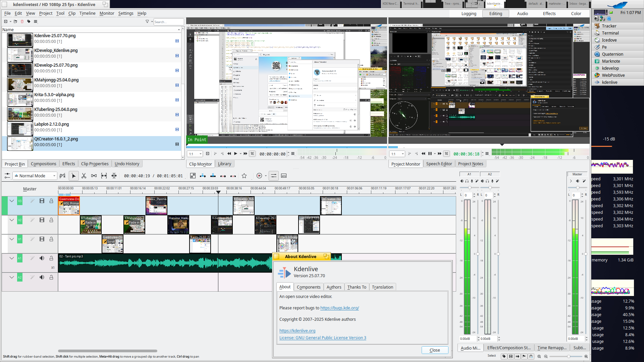644x362 pixels.
Task: Delete clip with red trash icon
Action: click(22, 21)
